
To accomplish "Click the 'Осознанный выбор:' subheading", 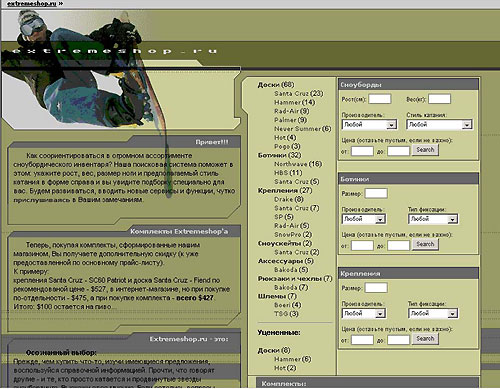I will coord(61,353).
